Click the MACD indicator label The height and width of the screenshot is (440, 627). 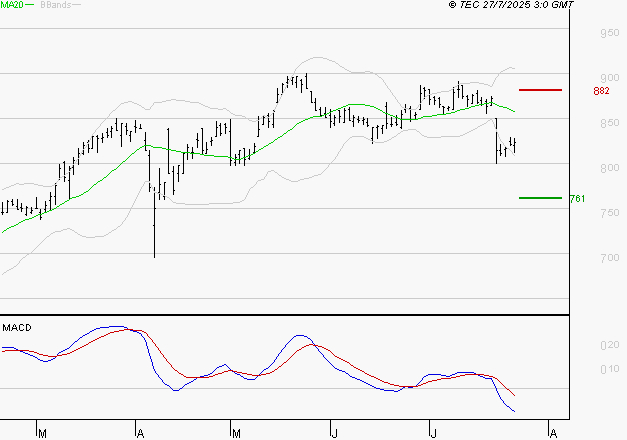coord(16,327)
